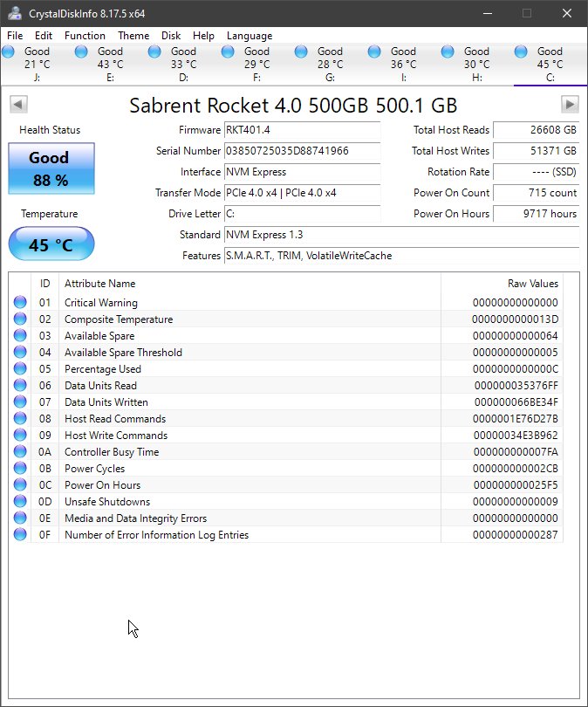Click Total Host Reads value 26608 GB
588x707 pixels.
537,130
